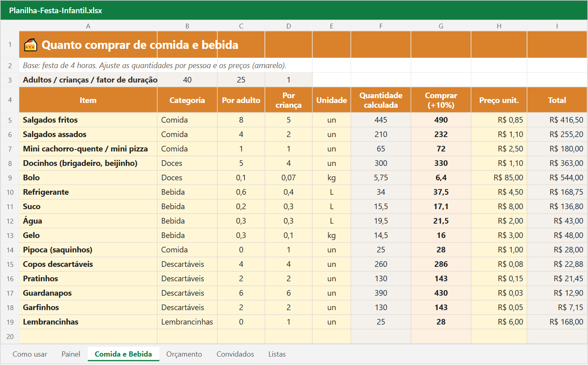Go to the Convidados sheet tab
The width and height of the screenshot is (588, 365).
click(x=235, y=354)
